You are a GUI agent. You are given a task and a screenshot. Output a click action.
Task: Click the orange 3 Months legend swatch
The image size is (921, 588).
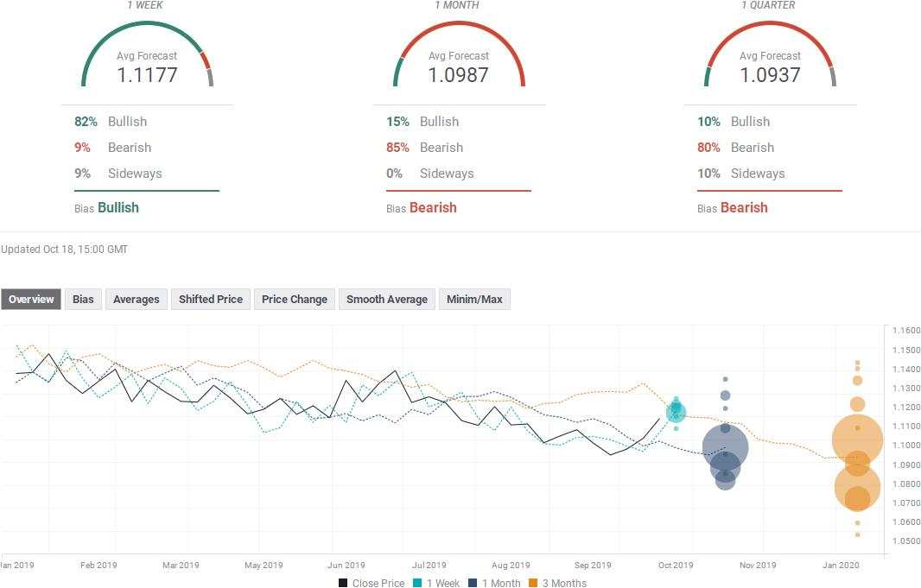[x=533, y=583]
